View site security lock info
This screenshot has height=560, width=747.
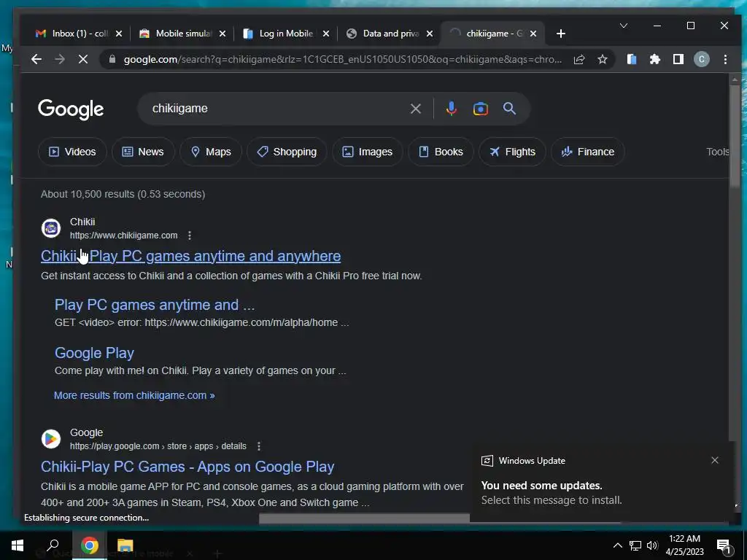click(x=112, y=60)
